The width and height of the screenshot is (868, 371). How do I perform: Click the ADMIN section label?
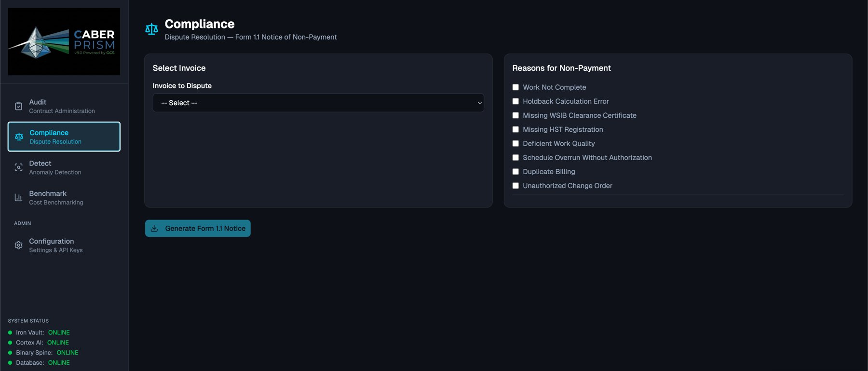23,223
